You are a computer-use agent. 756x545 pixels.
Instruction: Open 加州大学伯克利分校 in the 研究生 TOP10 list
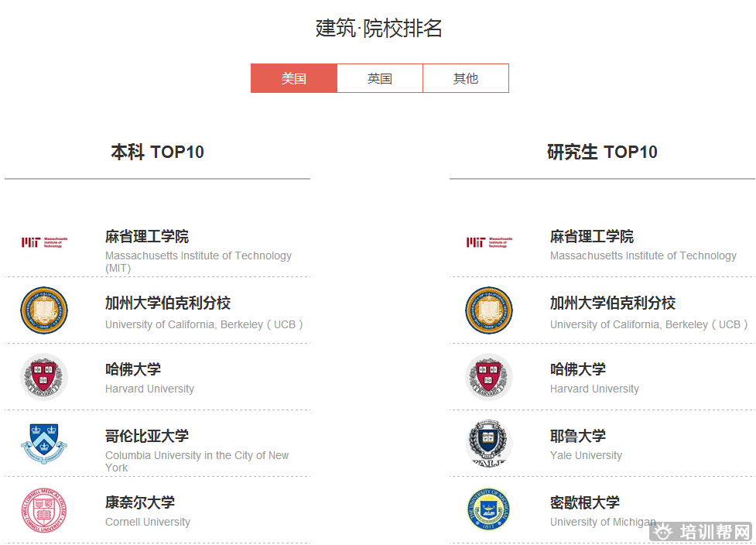(x=613, y=303)
